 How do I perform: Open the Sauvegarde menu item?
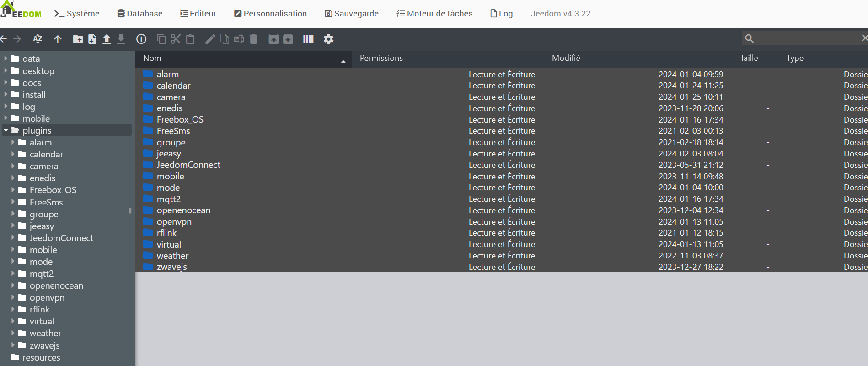tap(352, 14)
